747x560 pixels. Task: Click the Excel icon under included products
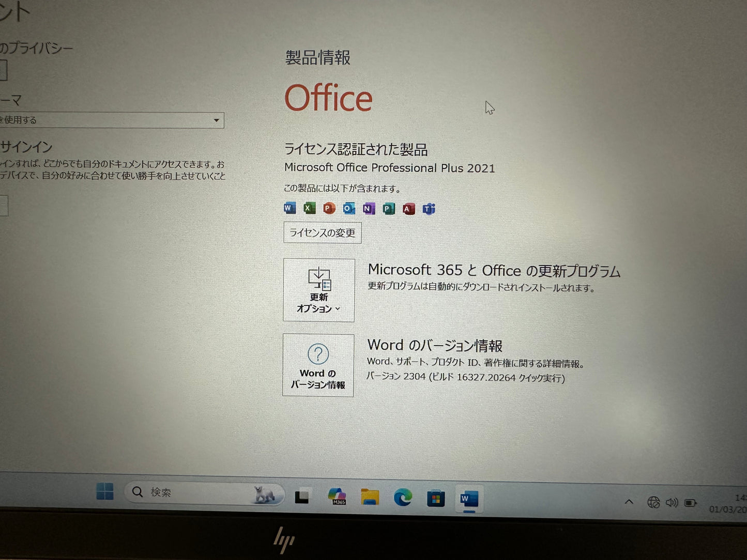(309, 208)
